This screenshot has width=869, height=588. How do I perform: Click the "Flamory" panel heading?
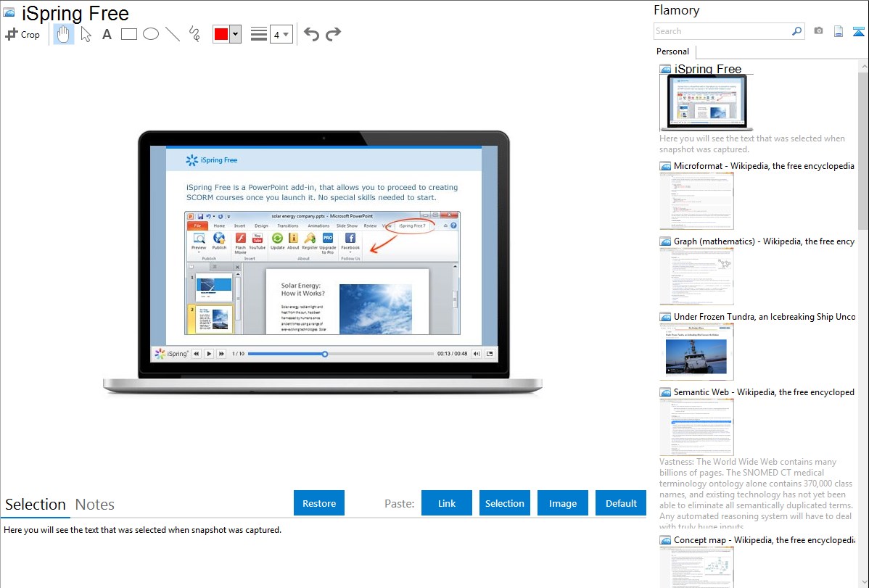click(x=676, y=10)
